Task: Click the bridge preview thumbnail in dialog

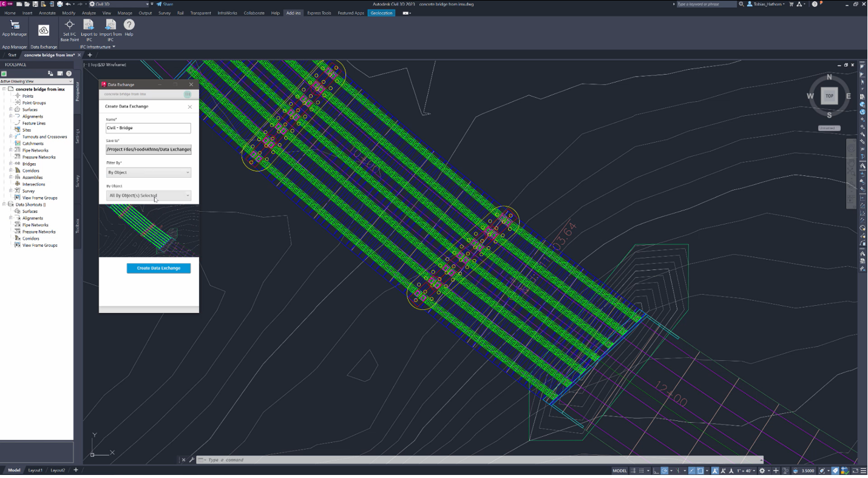Action: (x=149, y=231)
